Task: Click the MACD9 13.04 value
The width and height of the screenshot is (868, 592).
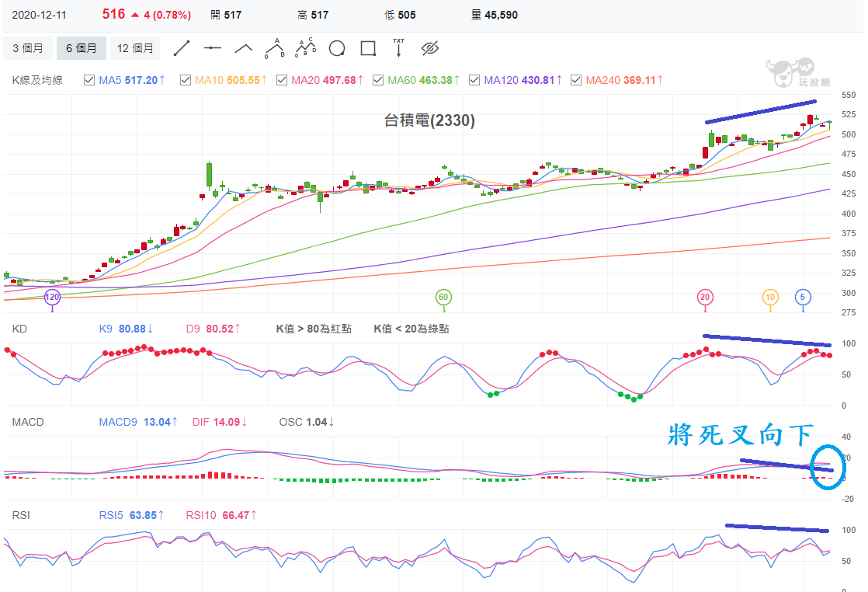Action: (138, 422)
